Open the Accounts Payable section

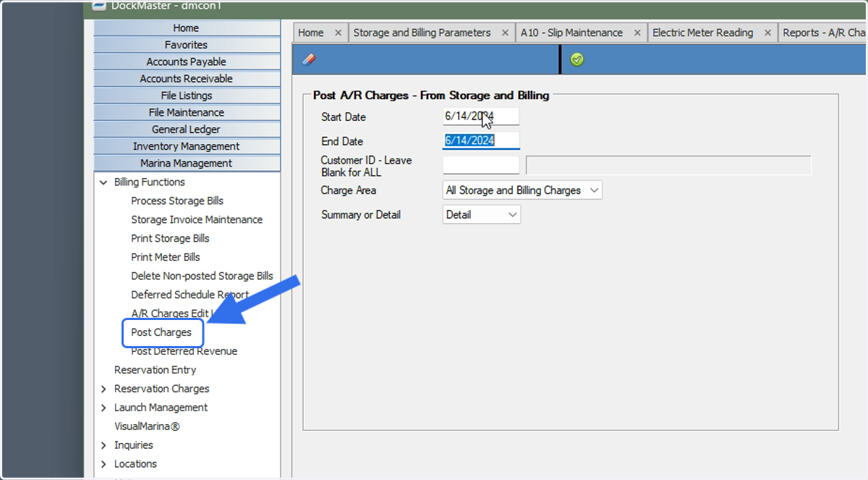click(x=187, y=62)
